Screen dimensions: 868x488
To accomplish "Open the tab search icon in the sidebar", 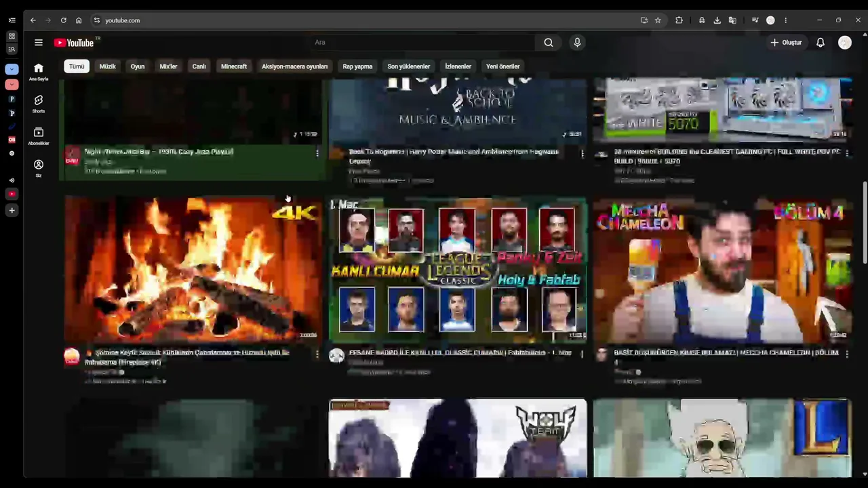I will pyautogui.click(x=12, y=49).
